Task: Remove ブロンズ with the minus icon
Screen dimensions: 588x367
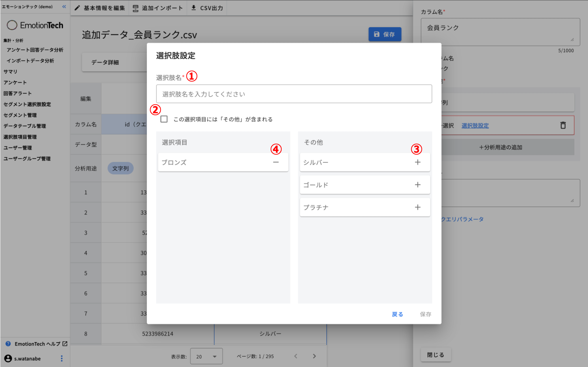Action: [276, 162]
